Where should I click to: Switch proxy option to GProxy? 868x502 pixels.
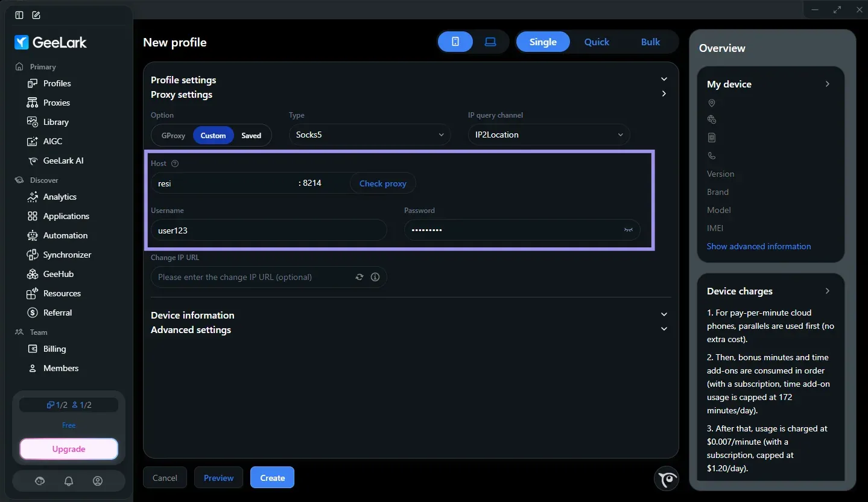click(x=173, y=135)
